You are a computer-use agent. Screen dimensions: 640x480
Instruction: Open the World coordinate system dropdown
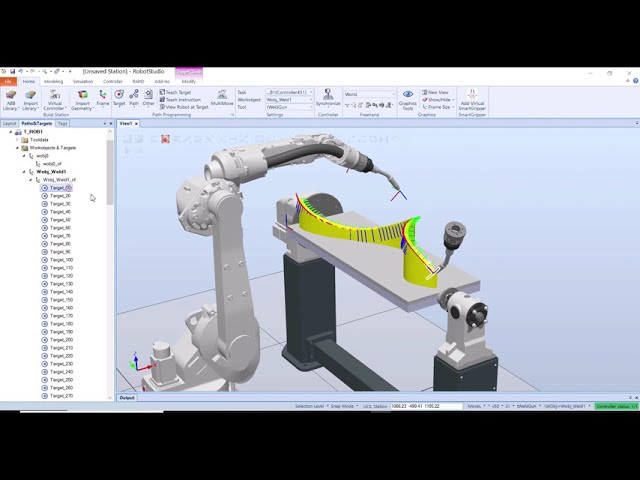(369, 94)
